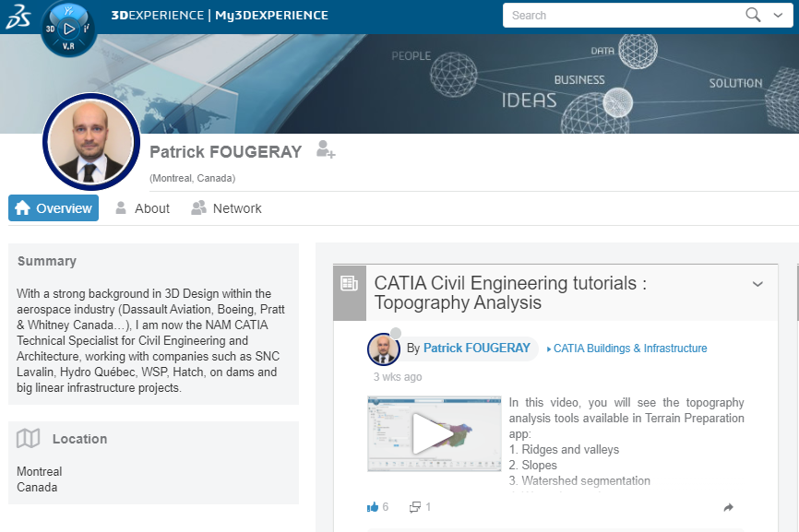Open the post options chevron dropdown

point(757,284)
